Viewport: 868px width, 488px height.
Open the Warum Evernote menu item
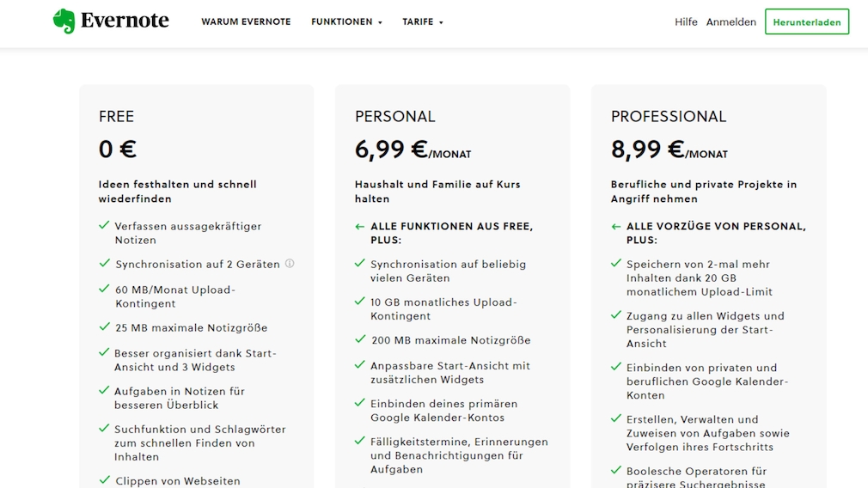click(x=246, y=22)
